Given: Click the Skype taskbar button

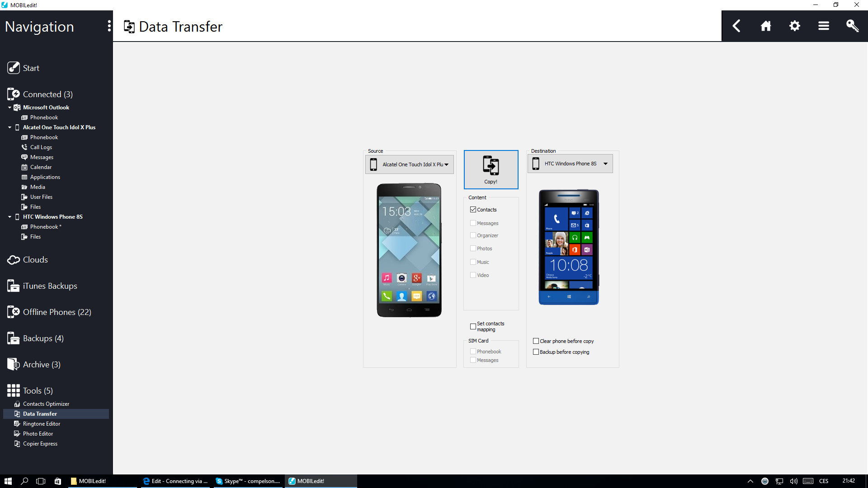Looking at the screenshot, I should 248,481.
